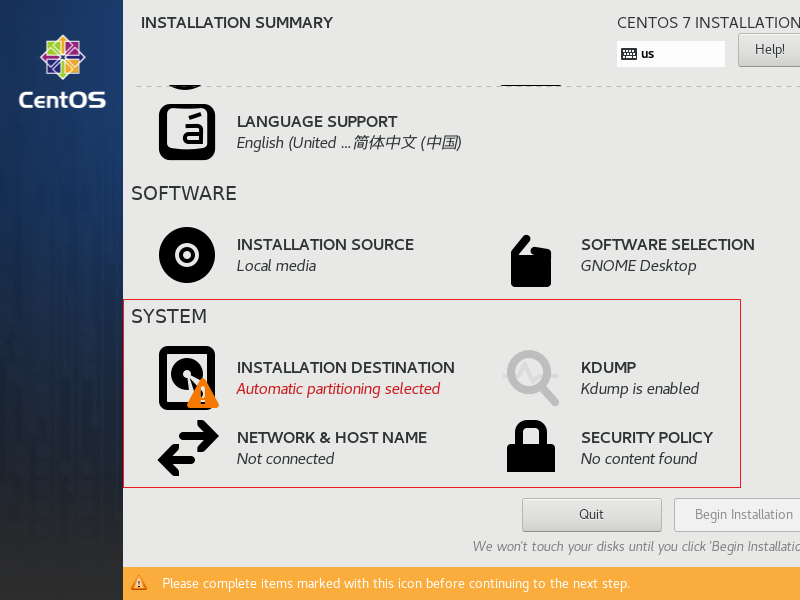The image size is (800, 600).
Task: Click the Installation Source disc icon
Action: (x=187, y=255)
